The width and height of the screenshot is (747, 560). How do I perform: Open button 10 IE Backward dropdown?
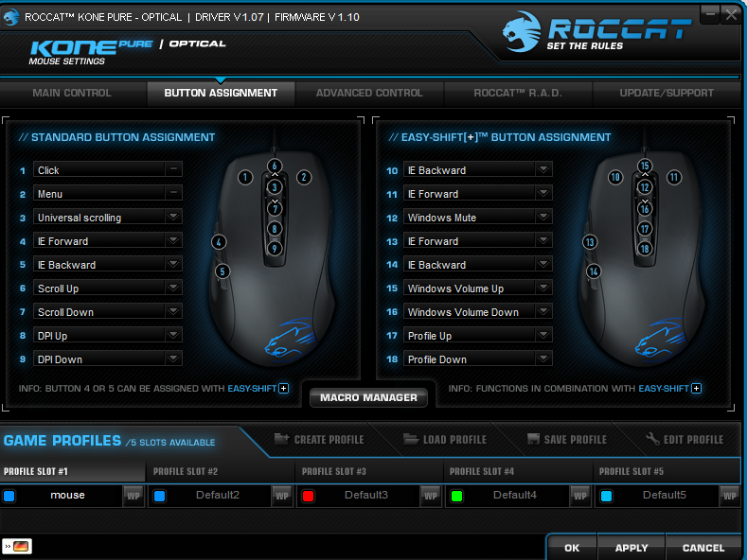pyautogui.click(x=543, y=169)
